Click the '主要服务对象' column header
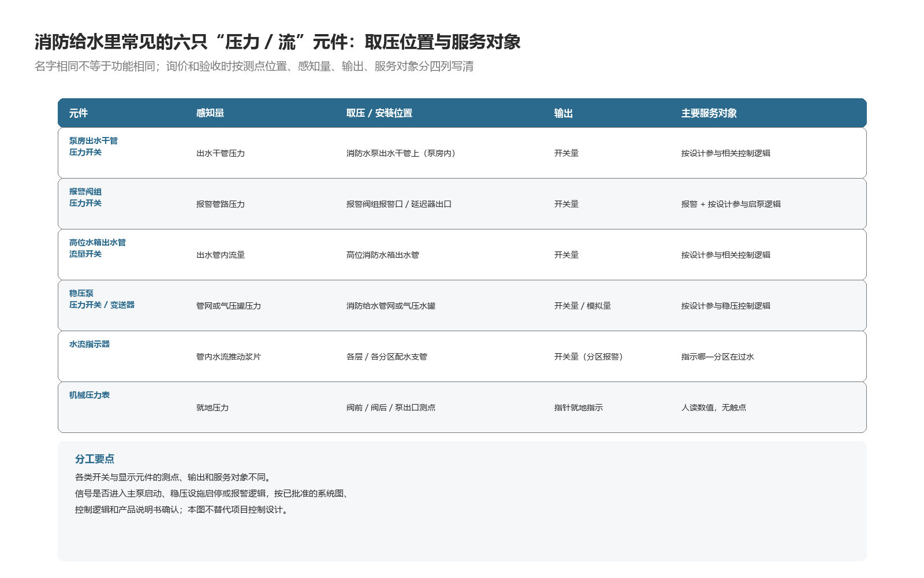 (x=709, y=113)
